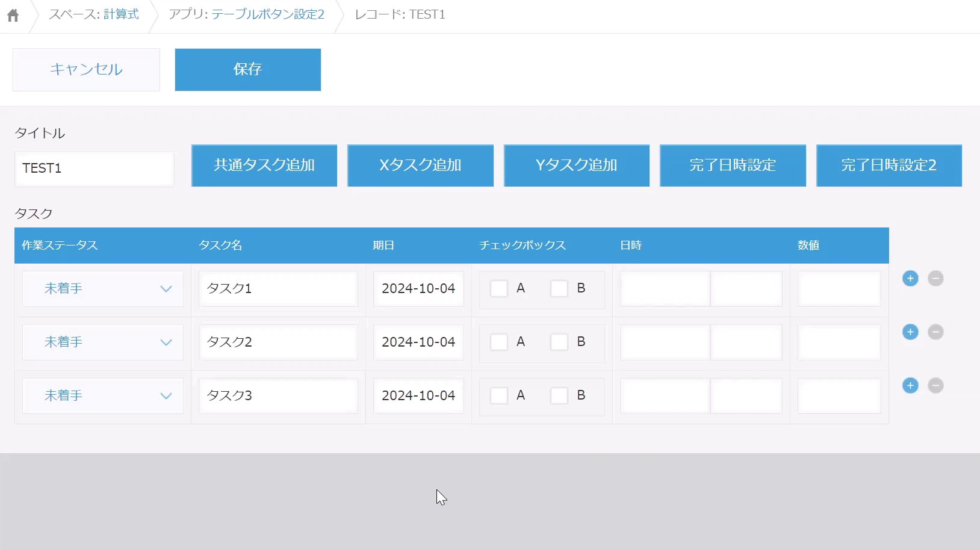The height and width of the screenshot is (550, 980).
Task: Edit the タスク1 task name field
Action: (278, 289)
